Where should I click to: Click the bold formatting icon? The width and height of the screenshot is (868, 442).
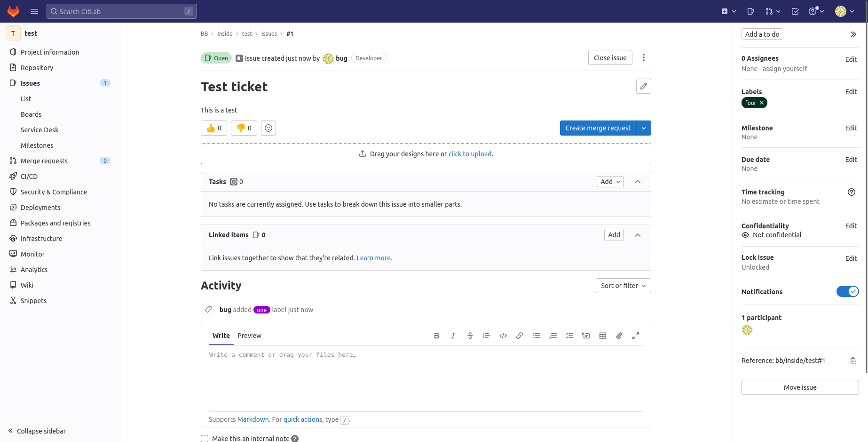[x=436, y=336]
